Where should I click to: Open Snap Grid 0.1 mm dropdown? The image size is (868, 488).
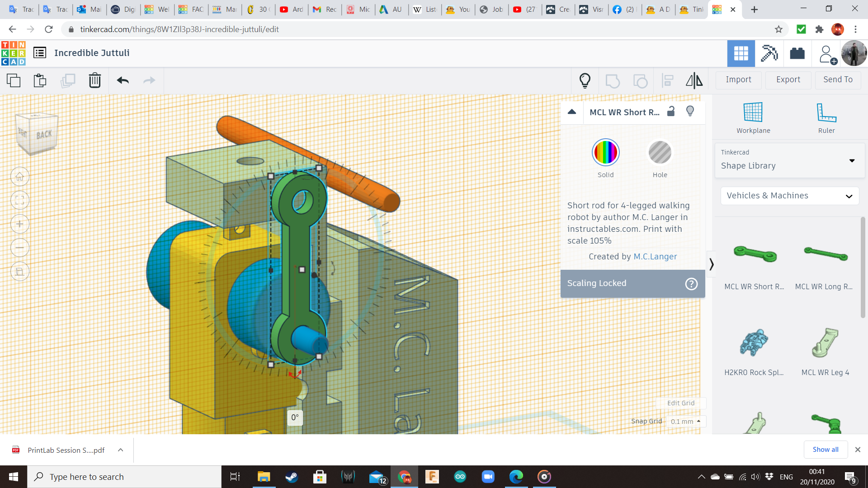[685, 421]
